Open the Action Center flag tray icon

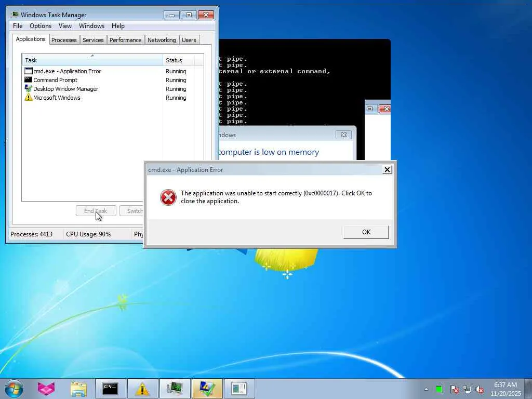tap(454, 389)
